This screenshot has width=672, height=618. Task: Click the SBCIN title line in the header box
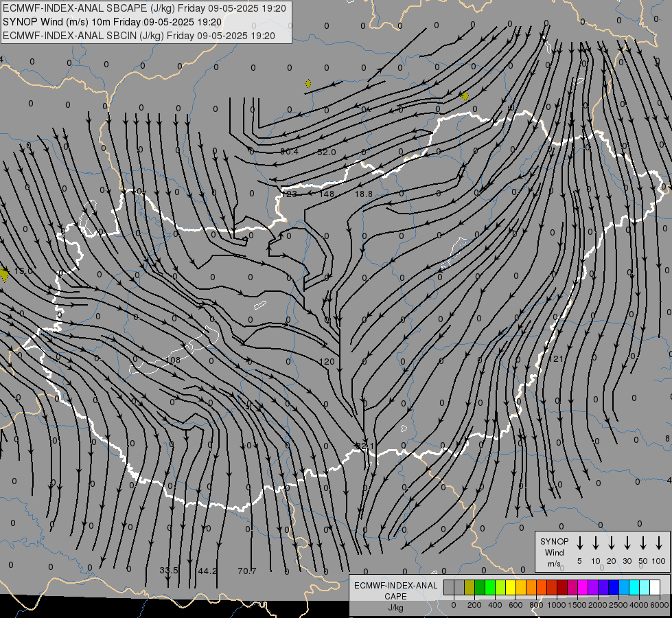(x=139, y=36)
